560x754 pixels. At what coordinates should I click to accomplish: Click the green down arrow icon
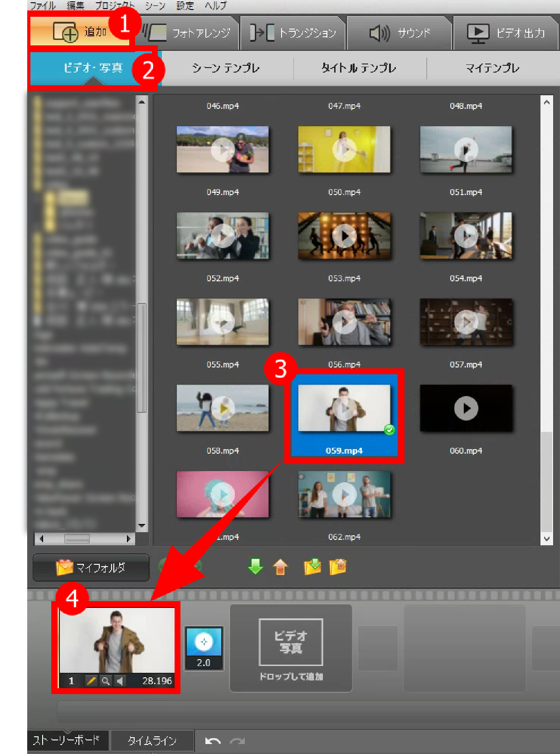tap(255, 566)
